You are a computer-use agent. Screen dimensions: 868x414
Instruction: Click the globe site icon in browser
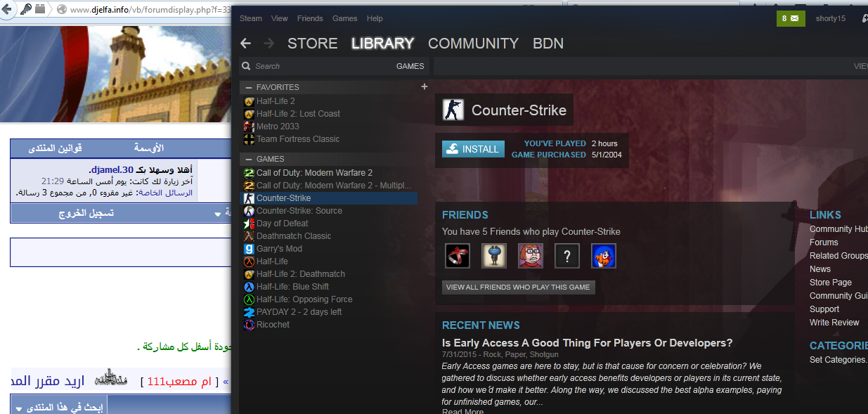tap(62, 9)
